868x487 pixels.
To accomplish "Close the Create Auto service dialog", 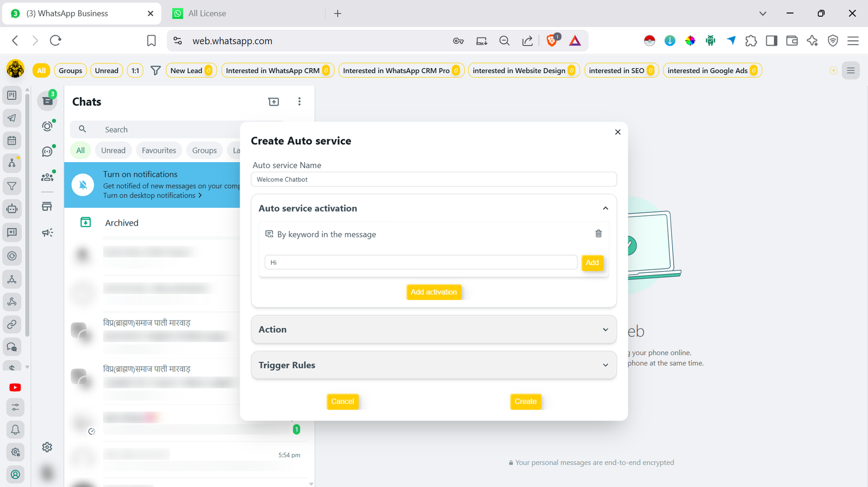I will click(617, 132).
